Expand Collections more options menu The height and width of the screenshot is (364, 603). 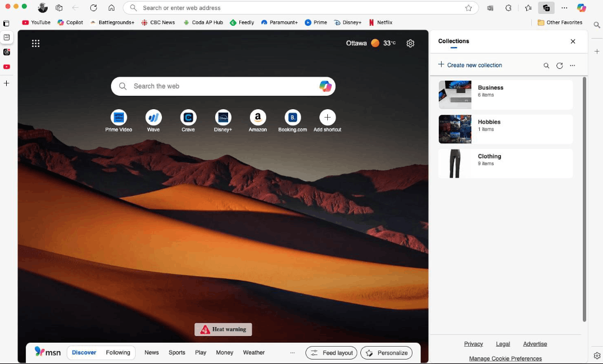click(573, 66)
